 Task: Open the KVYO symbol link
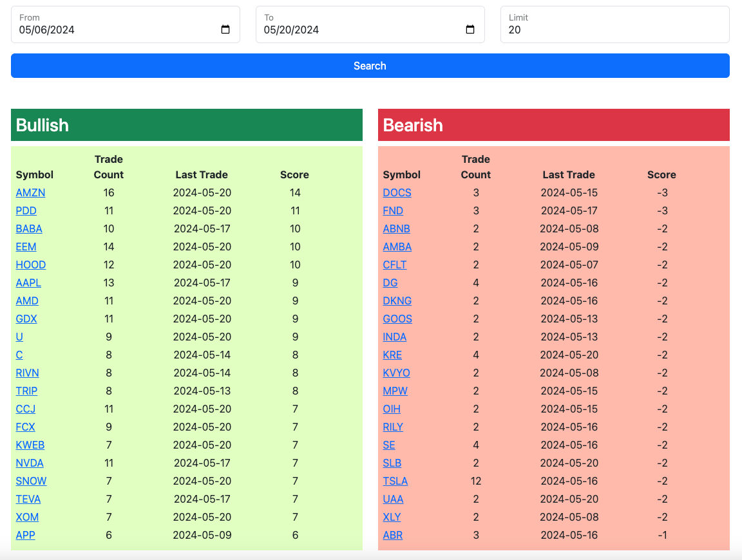pos(397,373)
